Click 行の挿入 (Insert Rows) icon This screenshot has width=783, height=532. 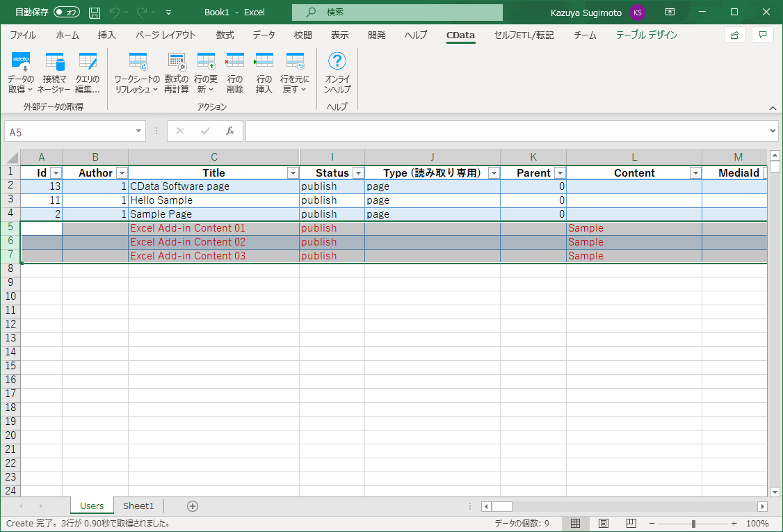pyautogui.click(x=264, y=72)
